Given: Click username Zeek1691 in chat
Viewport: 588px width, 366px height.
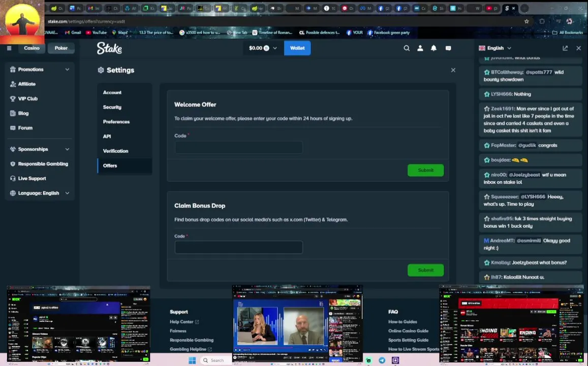Looking at the screenshot, I should [502, 109].
